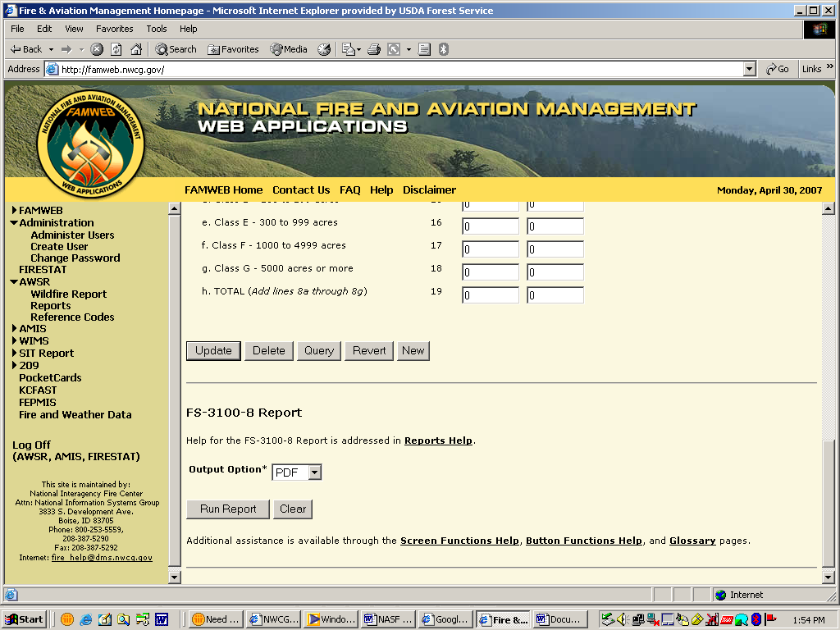Click the Back navigation button
Viewport: 840px width, 630px height.
(26, 49)
